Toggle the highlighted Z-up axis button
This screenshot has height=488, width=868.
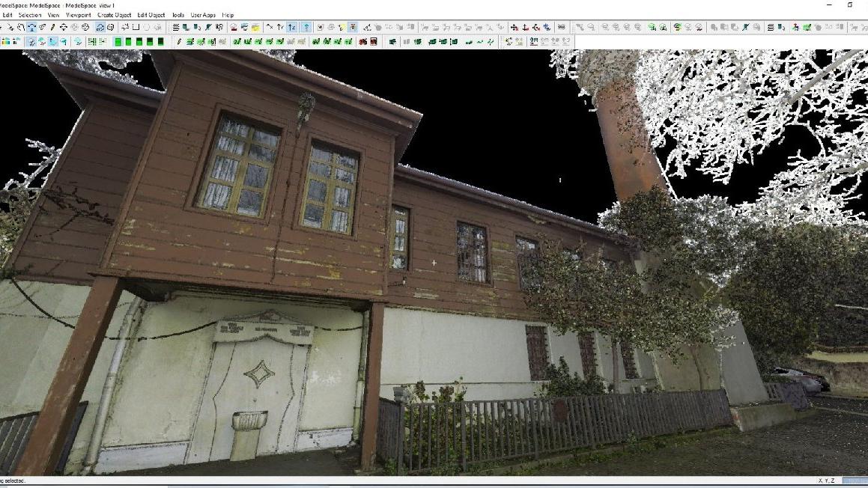pos(292,27)
